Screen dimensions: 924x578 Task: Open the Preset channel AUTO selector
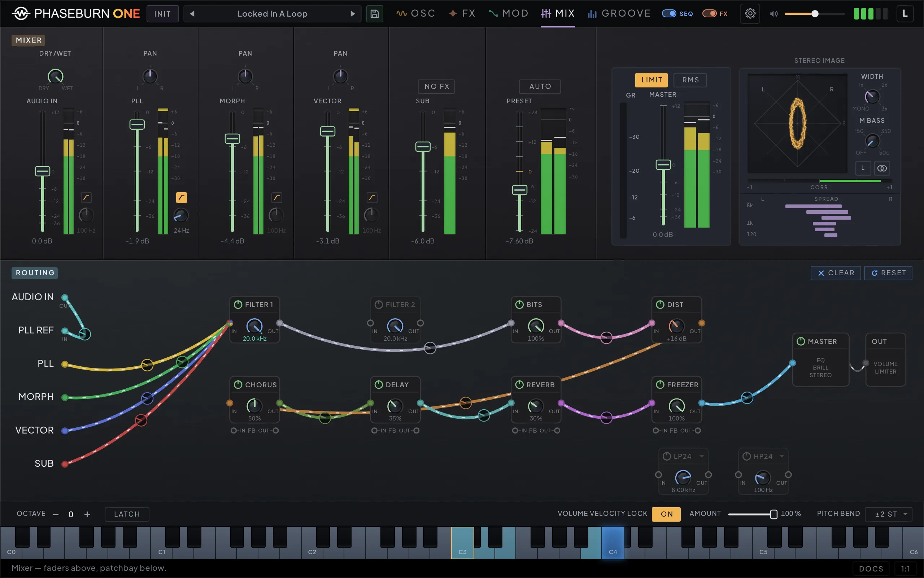coord(540,86)
